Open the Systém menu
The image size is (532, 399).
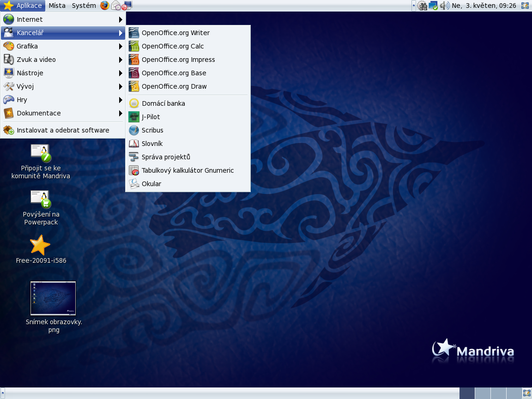tap(84, 6)
